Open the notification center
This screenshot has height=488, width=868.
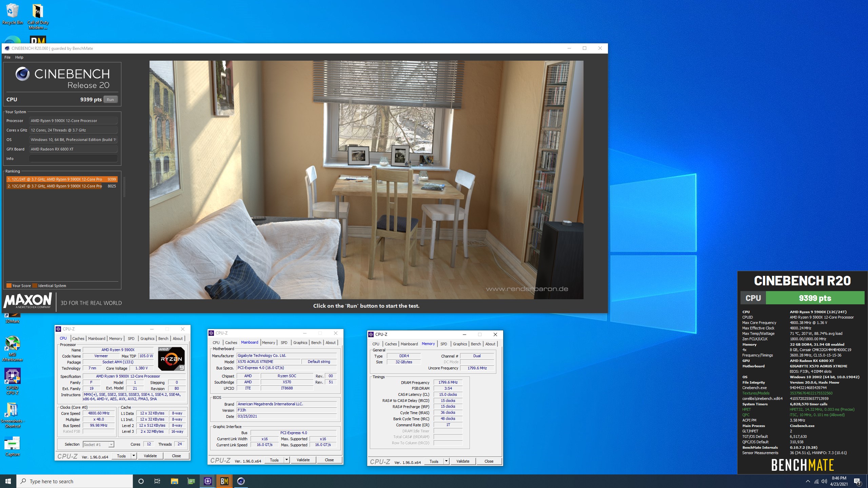pos(857,481)
